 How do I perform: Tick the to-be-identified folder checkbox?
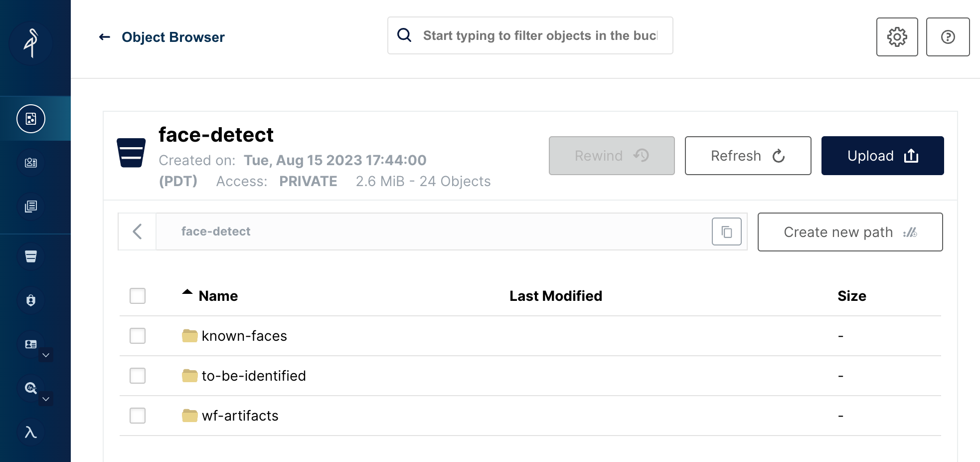(x=138, y=376)
